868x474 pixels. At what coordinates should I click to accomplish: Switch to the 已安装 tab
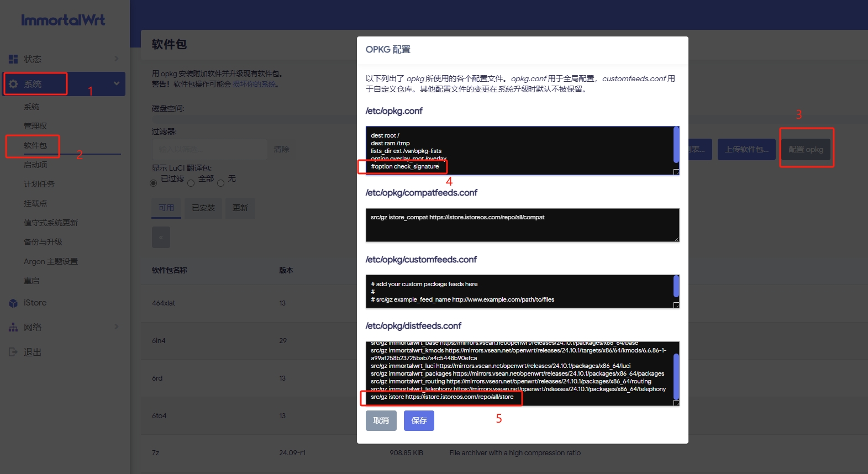[203, 208]
